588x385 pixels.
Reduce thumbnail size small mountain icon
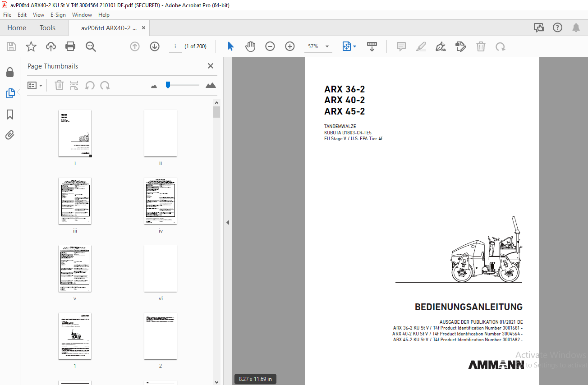click(x=154, y=86)
